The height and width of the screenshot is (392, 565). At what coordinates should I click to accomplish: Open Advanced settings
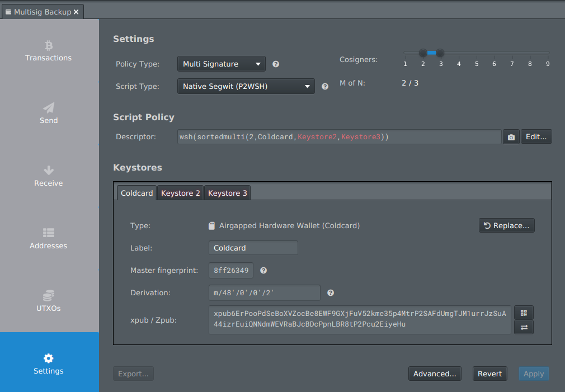click(435, 374)
